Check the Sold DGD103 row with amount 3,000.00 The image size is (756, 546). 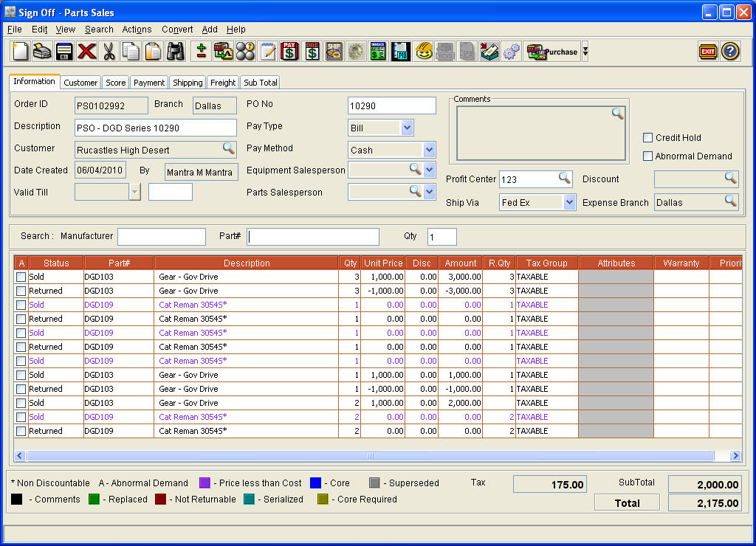21,277
